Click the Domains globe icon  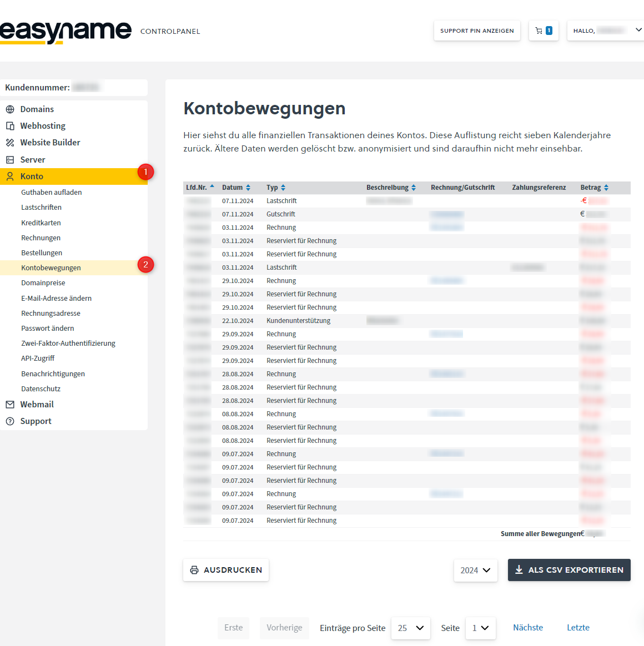click(10, 109)
